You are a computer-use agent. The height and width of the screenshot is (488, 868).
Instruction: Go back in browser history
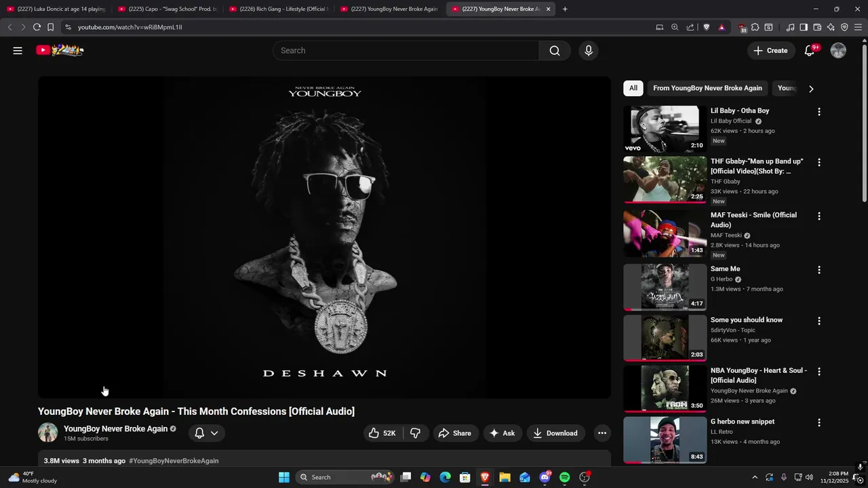pyautogui.click(x=9, y=27)
